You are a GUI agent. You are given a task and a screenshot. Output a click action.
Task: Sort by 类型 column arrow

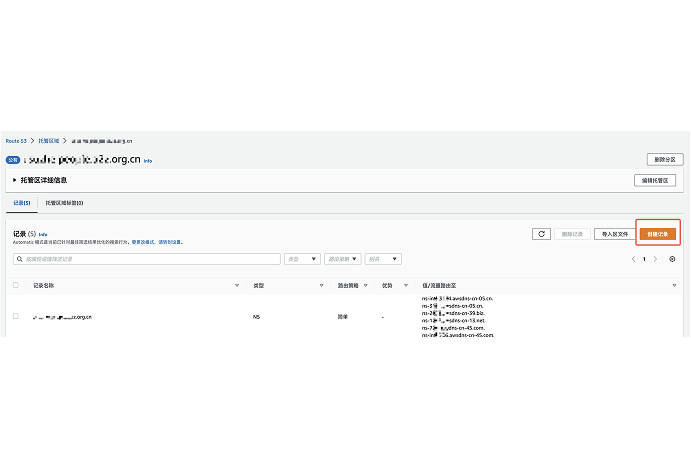[x=321, y=285]
